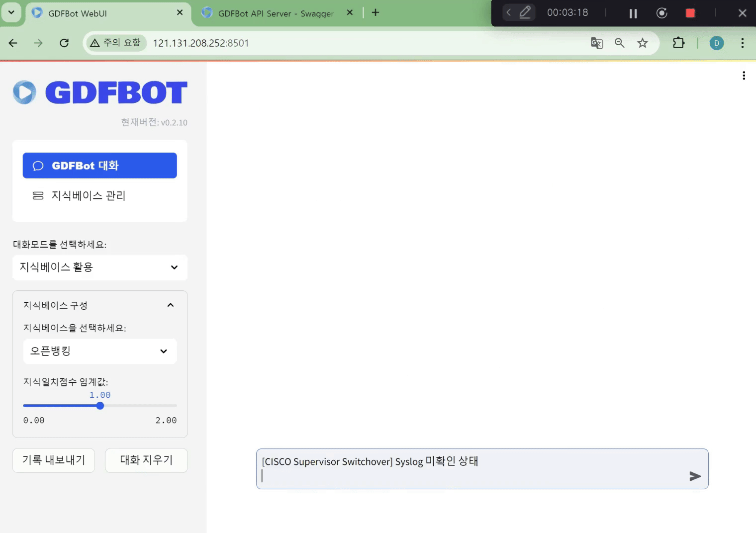The height and width of the screenshot is (533, 756).
Task: Open the GDFBot 대화 menu item
Action: (x=99, y=166)
